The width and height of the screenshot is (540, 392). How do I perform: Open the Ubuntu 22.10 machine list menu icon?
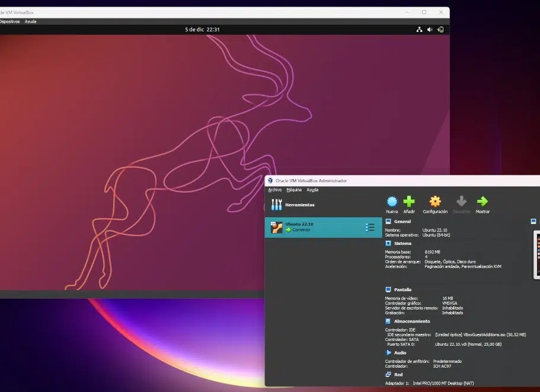coord(370,227)
